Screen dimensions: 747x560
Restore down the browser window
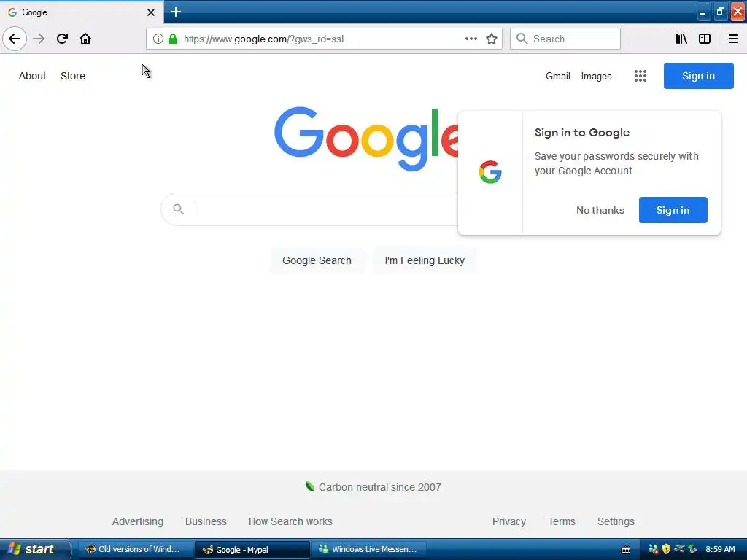tap(720, 12)
